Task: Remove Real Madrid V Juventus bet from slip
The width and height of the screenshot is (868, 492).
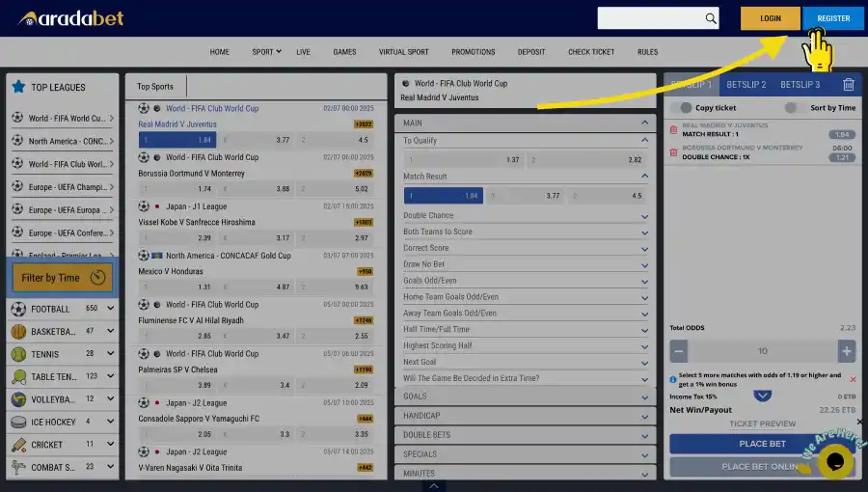Action: pos(674,130)
